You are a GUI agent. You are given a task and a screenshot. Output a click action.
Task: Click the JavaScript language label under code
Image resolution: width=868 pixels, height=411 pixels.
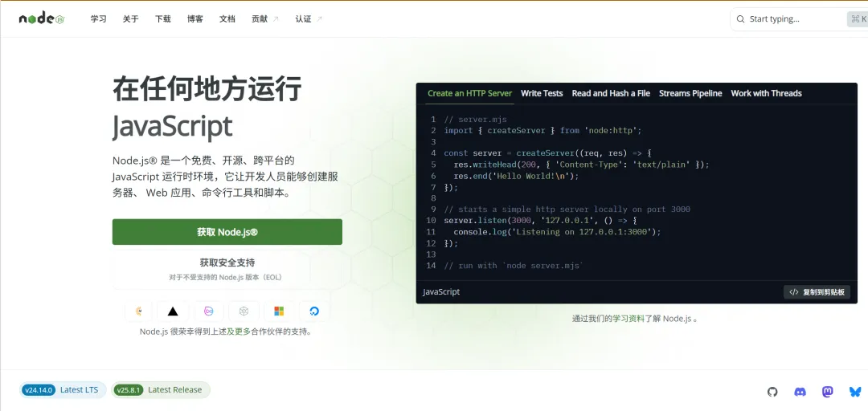441,291
